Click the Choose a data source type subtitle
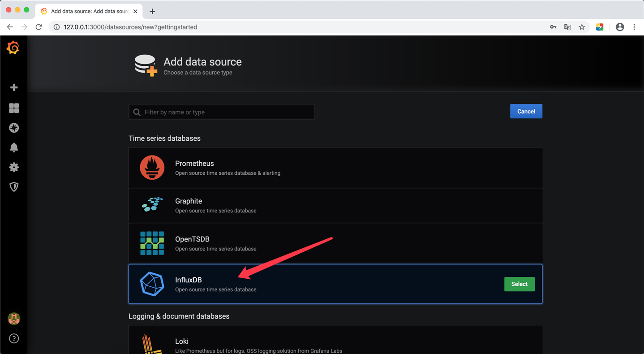The image size is (644, 354). [198, 73]
